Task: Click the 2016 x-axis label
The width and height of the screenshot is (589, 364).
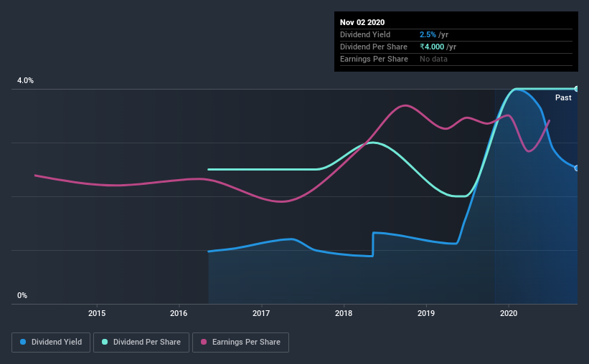Action: click(x=179, y=313)
